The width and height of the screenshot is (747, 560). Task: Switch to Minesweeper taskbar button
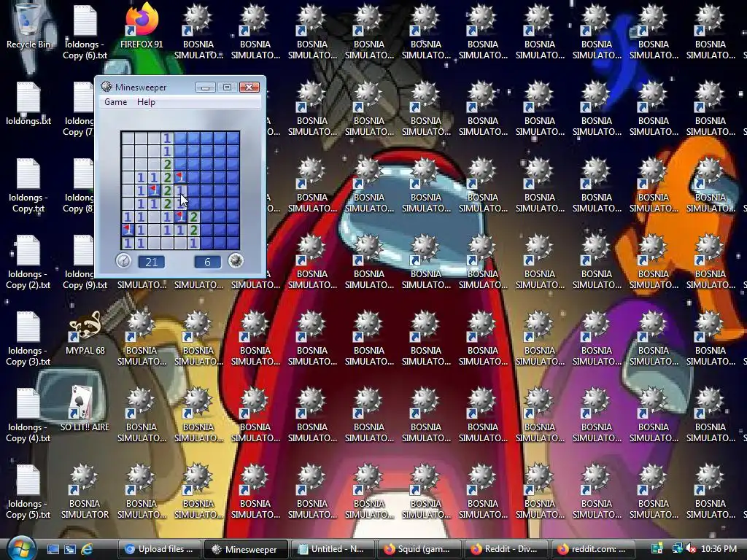click(x=246, y=549)
